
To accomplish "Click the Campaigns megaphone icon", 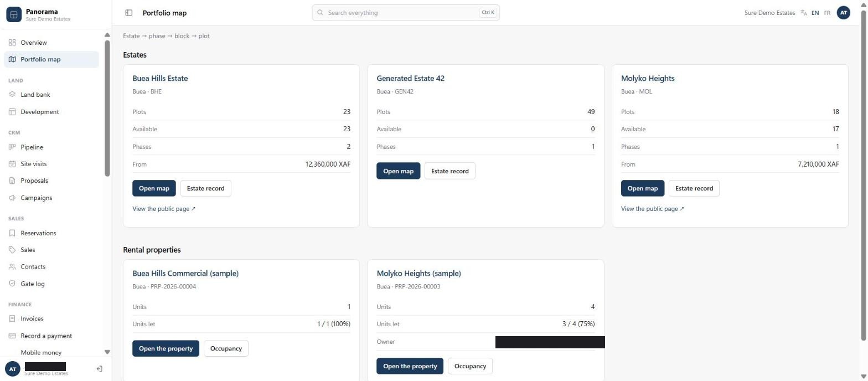I will [x=12, y=198].
